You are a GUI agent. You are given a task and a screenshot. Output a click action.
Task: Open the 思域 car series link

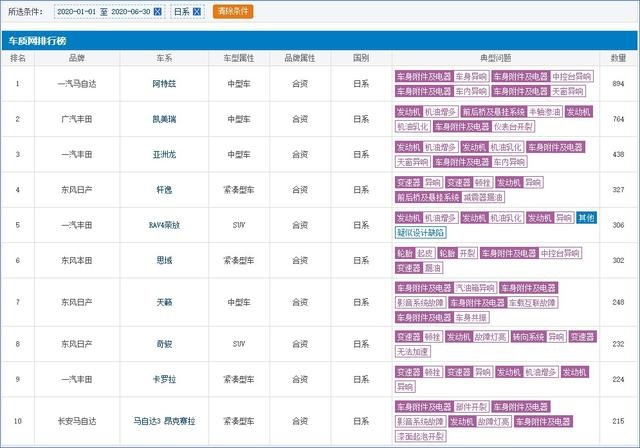pyautogui.click(x=164, y=260)
